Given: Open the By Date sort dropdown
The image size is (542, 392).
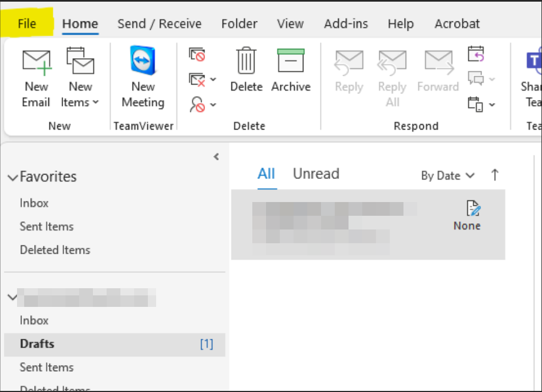Looking at the screenshot, I should coord(448,176).
